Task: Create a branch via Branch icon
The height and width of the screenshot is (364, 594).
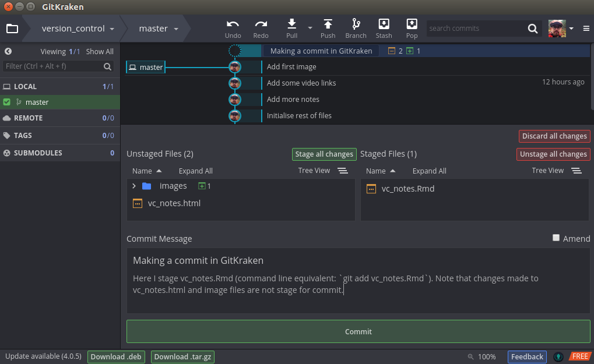Action: coord(356,24)
